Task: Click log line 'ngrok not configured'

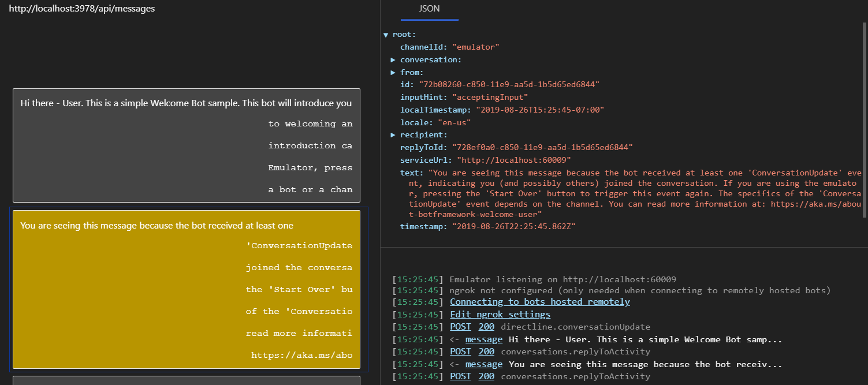Action: 640,290
